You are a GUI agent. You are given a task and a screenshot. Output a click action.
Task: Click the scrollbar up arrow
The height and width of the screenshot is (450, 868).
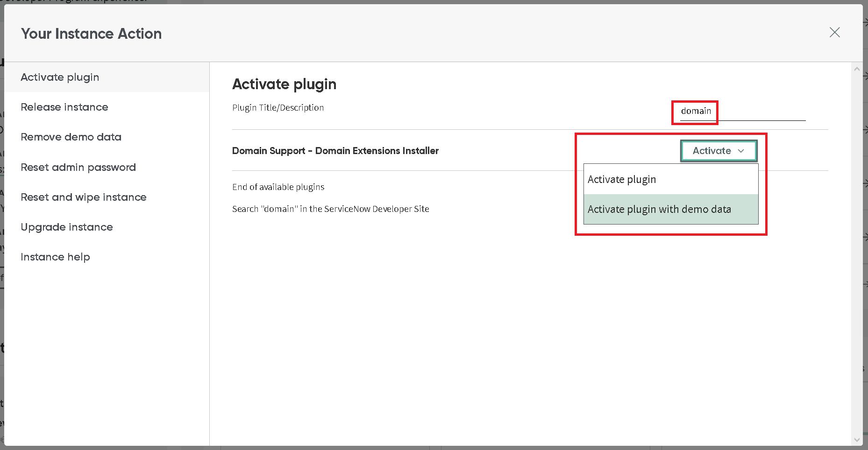tap(857, 68)
